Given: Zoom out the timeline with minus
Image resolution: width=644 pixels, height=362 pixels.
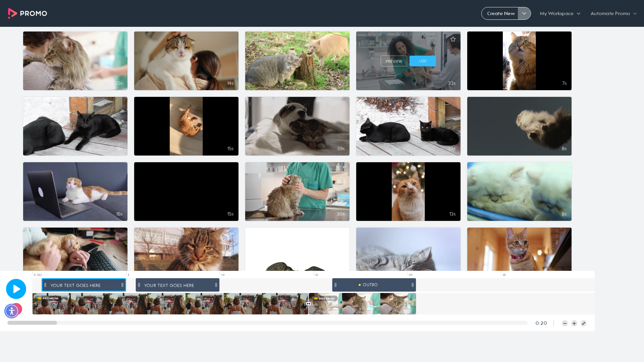Looking at the screenshot, I should 565,323.
